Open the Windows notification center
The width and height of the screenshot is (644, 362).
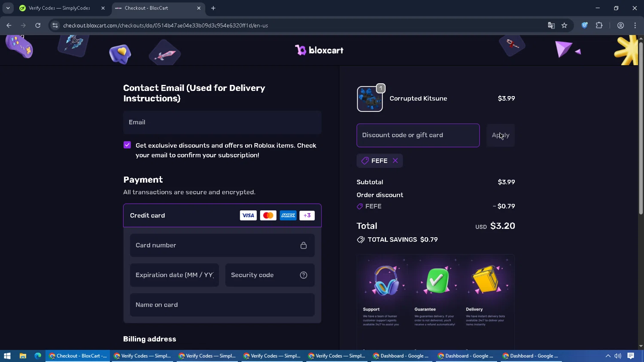[631, 356]
